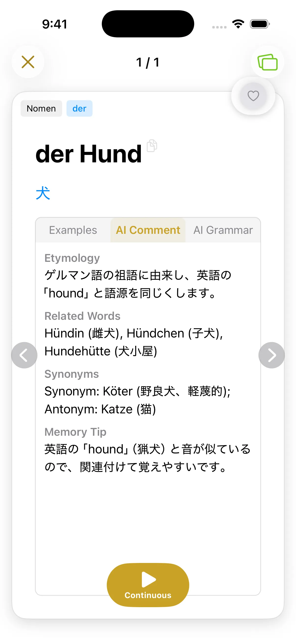Tap the Memory Tip heading
The image size is (296, 644).
[x=75, y=432]
